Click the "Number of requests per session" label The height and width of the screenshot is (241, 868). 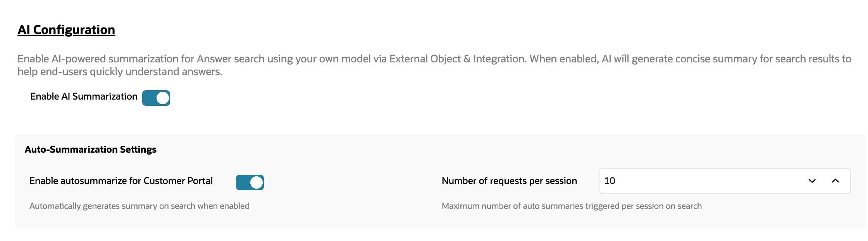pos(509,181)
